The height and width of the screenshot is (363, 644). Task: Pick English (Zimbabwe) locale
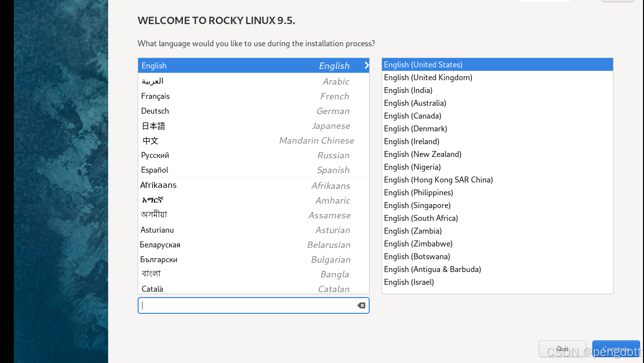pyautogui.click(x=498, y=243)
